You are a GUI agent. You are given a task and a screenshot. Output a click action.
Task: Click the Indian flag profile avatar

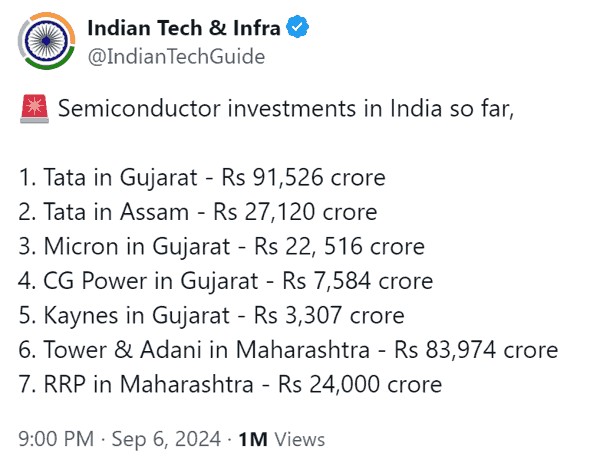pyautogui.click(x=42, y=41)
